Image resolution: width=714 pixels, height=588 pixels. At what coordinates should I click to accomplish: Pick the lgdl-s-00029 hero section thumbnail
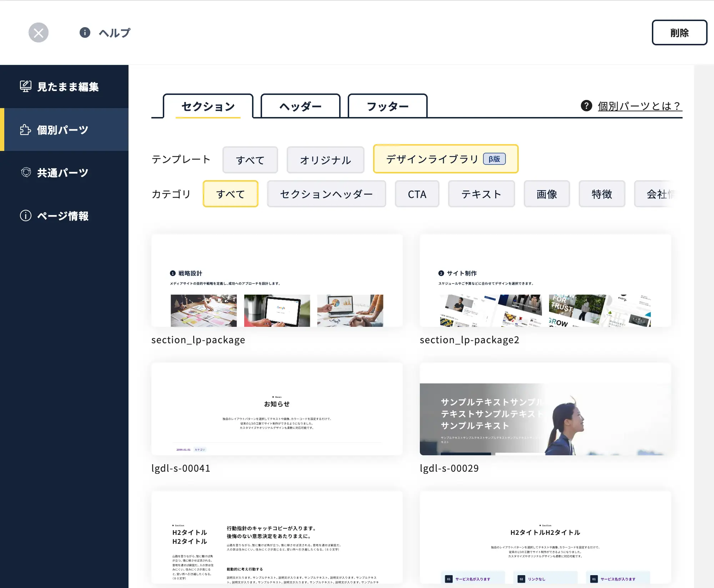545,409
